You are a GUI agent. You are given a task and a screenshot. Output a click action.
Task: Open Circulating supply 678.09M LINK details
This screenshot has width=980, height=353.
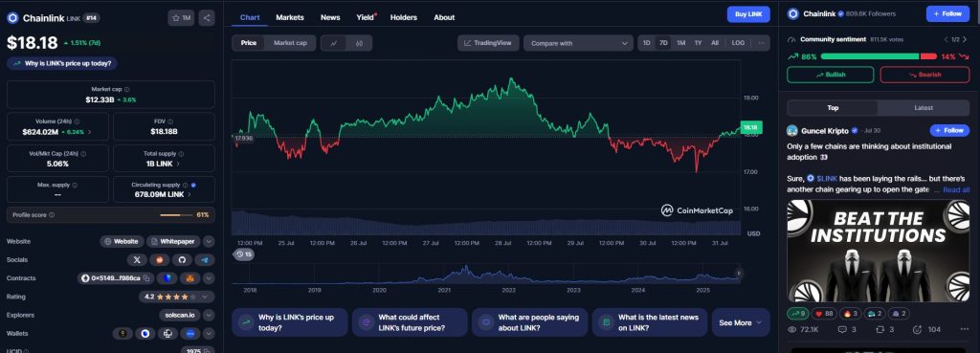[189, 194]
